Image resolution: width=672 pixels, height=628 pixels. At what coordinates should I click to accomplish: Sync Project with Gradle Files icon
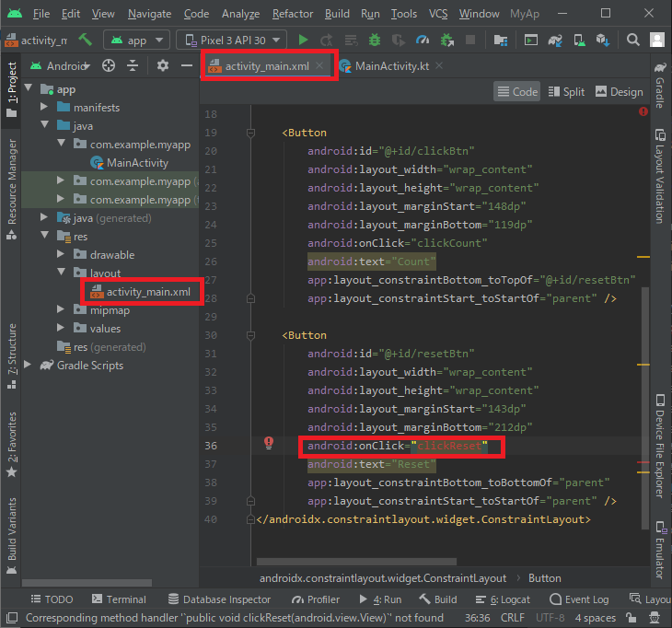555,40
